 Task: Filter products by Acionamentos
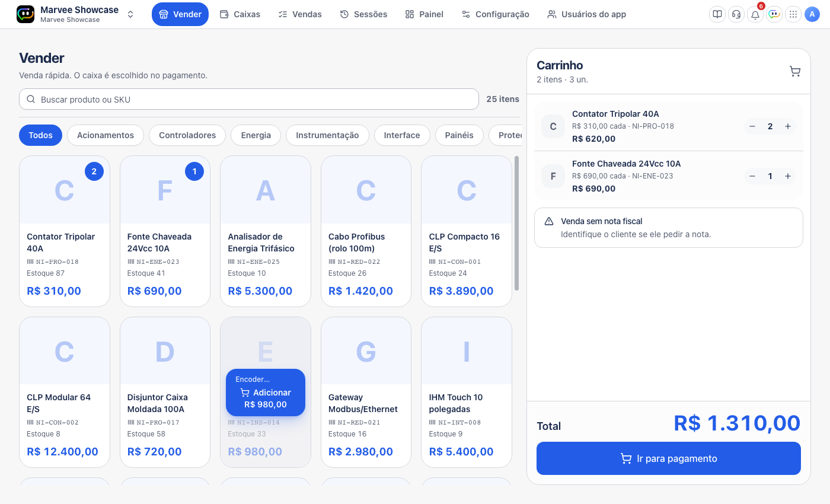(106, 135)
